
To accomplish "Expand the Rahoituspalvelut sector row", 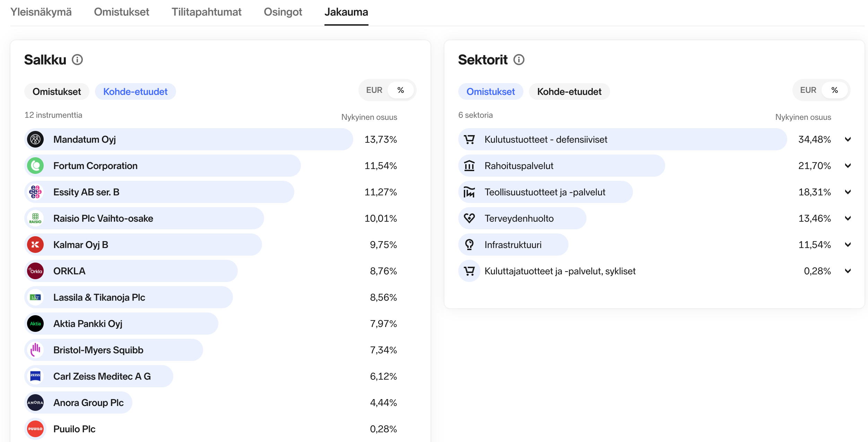I will [x=848, y=166].
